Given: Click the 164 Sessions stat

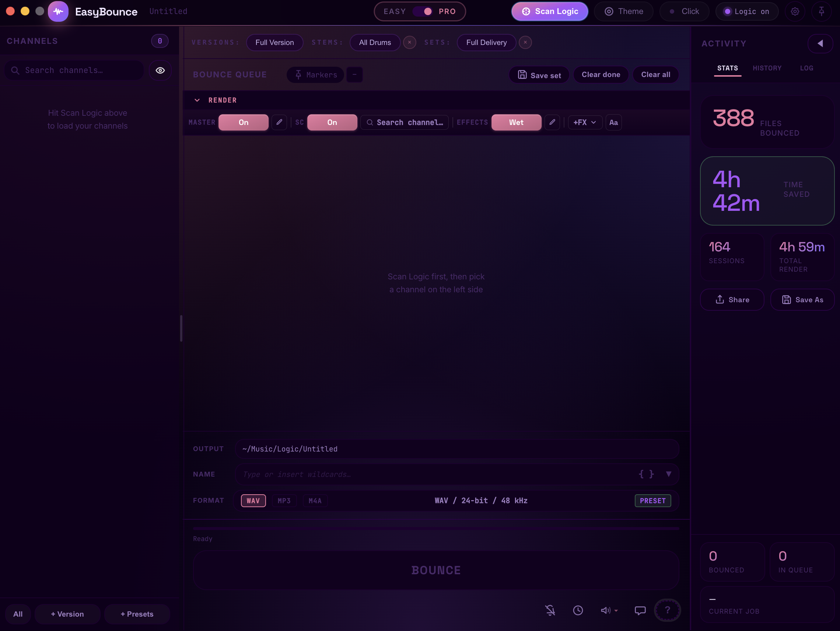Looking at the screenshot, I should point(732,257).
